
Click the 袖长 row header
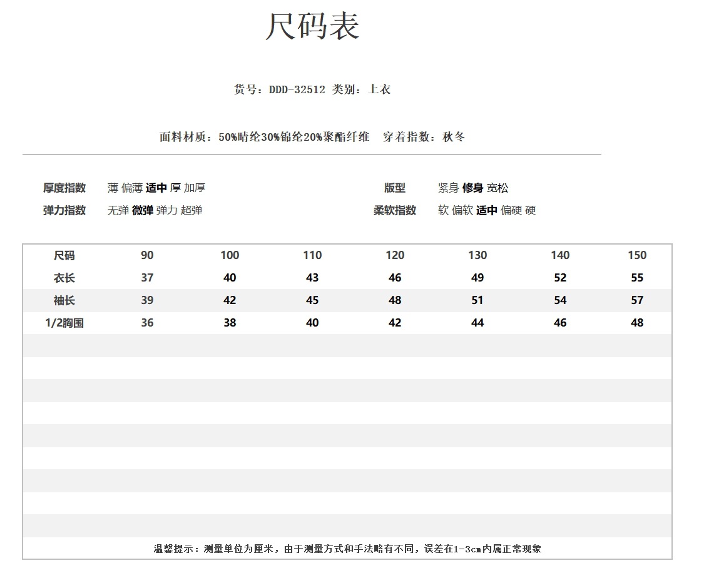[64, 300]
